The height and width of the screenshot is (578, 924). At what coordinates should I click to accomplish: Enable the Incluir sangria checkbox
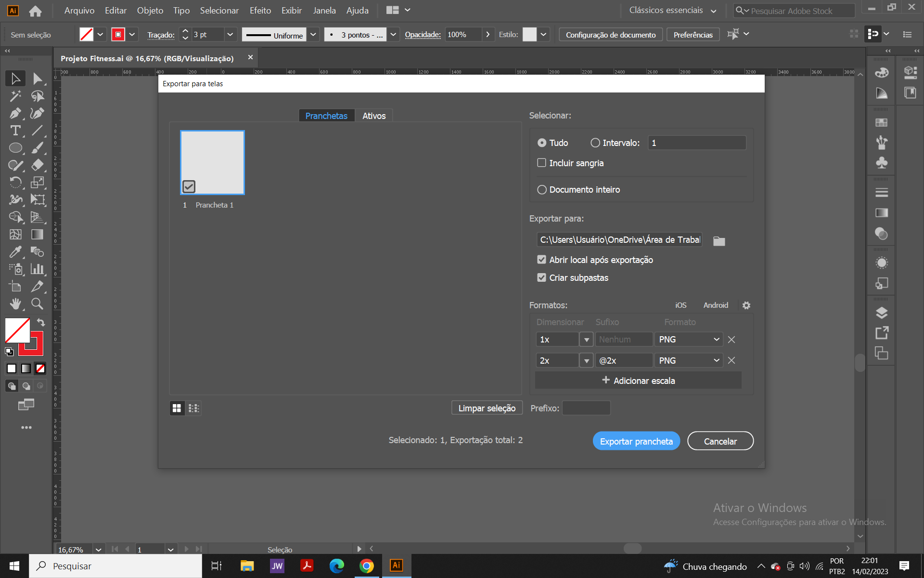click(542, 163)
